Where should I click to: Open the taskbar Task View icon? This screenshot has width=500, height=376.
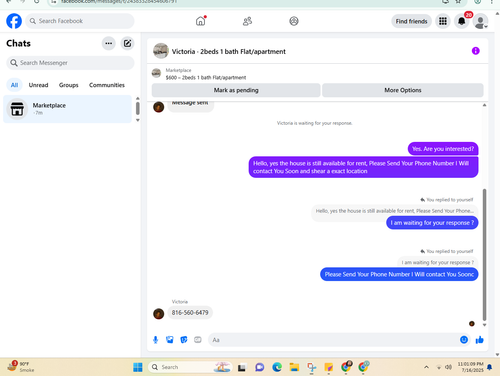[242, 367]
